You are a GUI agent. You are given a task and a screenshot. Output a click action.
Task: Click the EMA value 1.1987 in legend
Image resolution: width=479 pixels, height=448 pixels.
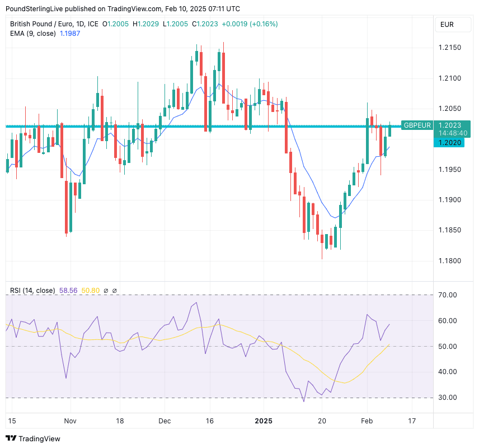[x=70, y=34]
